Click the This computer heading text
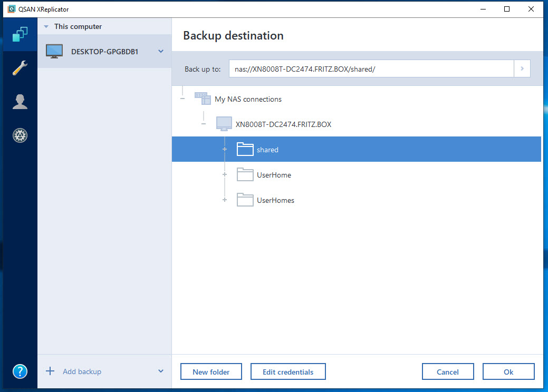Screen dimensions: 548x392 pos(78,26)
